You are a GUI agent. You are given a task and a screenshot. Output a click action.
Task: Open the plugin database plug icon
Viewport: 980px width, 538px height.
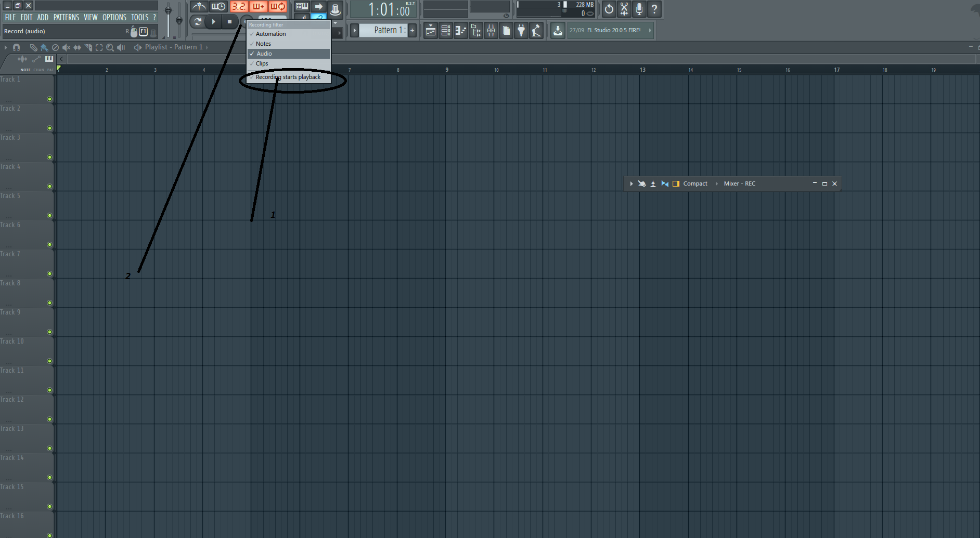(x=521, y=31)
